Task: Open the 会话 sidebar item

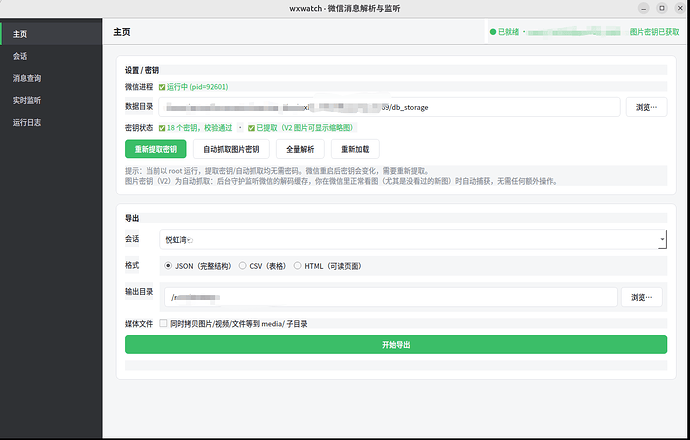Action: click(51, 56)
